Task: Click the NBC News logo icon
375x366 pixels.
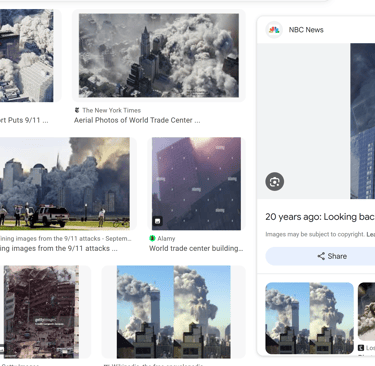Action: tap(274, 30)
